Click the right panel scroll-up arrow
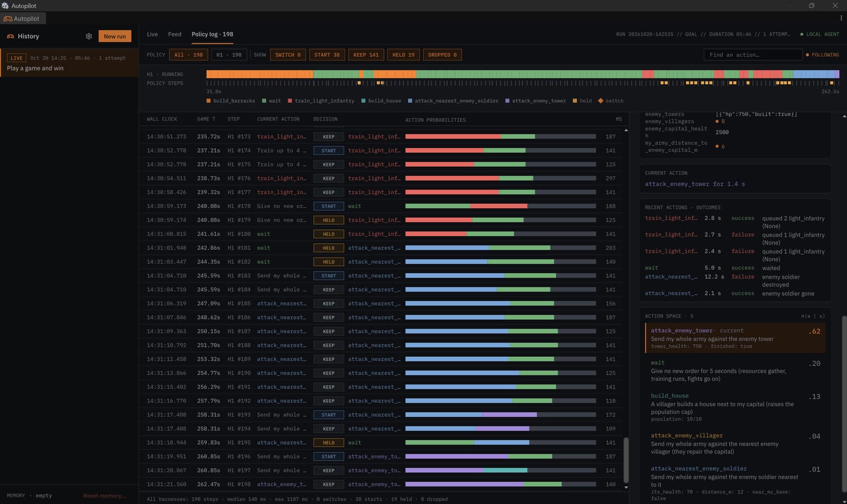Image resolution: width=847 pixels, height=504 pixels. point(844,116)
